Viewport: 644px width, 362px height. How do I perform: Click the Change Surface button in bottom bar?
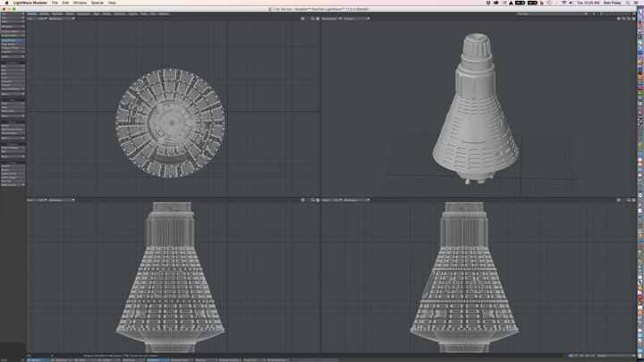(230, 360)
